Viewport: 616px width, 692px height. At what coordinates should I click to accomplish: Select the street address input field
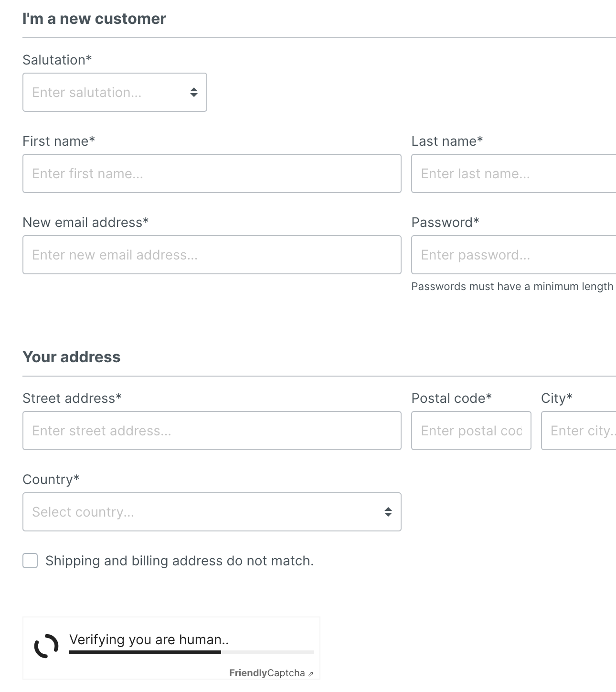click(x=212, y=431)
